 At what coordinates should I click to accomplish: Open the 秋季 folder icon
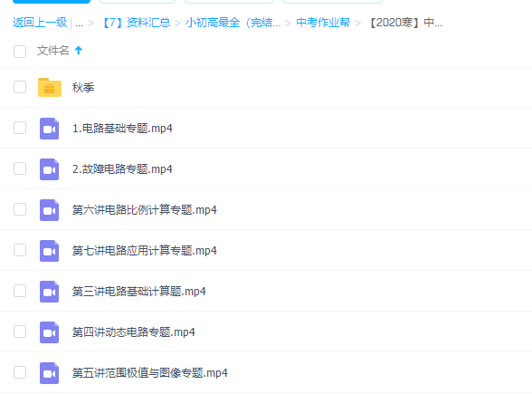pos(50,87)
